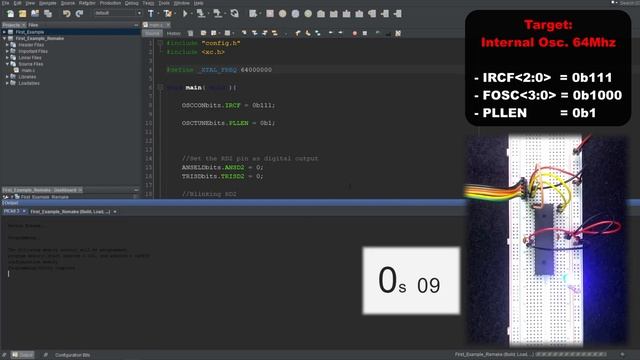Click the Undo arrow icon
The width and height of the screenshot is (640, 360).
pyautogui.click(x=67, y=13)
